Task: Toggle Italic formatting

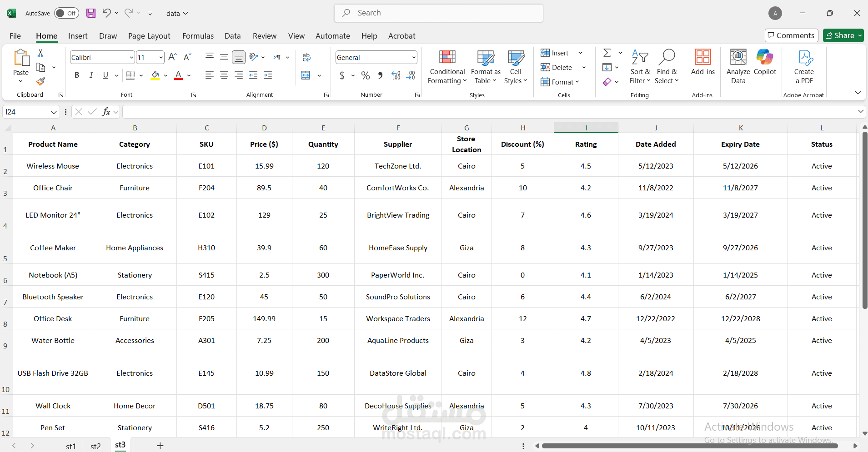Action: 91,75
